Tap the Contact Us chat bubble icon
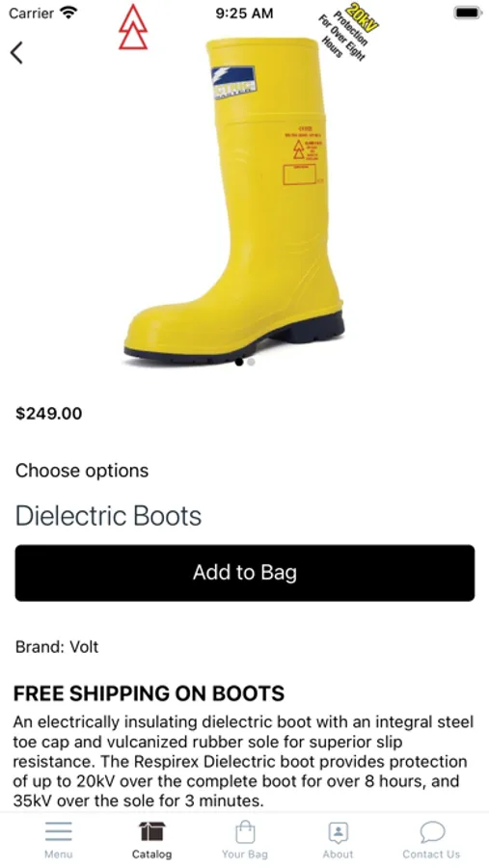The width and height of the screenshot is (489, 868). click(432, 831)
